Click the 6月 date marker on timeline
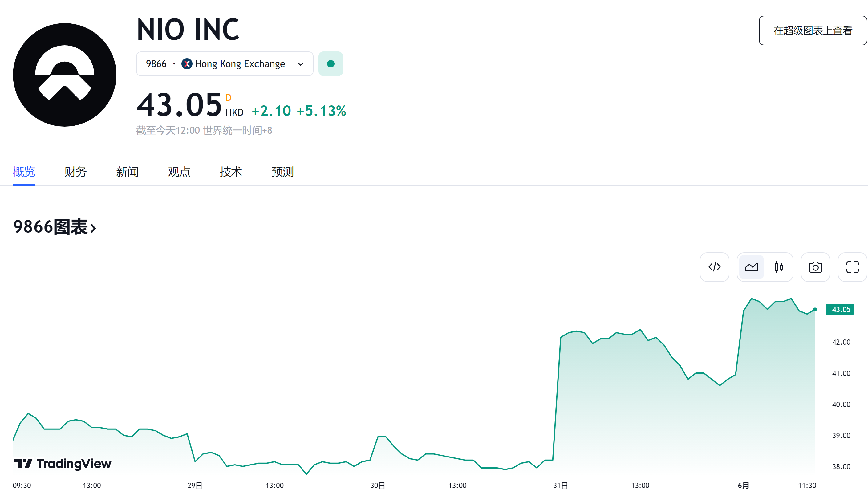The image size is (868, 504). (743, 486)
